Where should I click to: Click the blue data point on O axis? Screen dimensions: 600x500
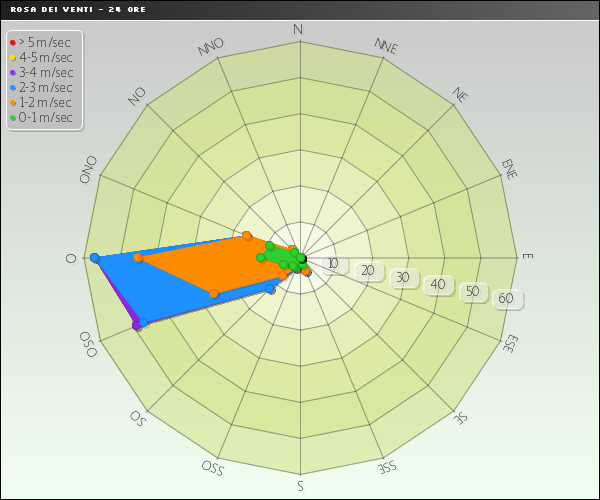[x=95, y=257]
